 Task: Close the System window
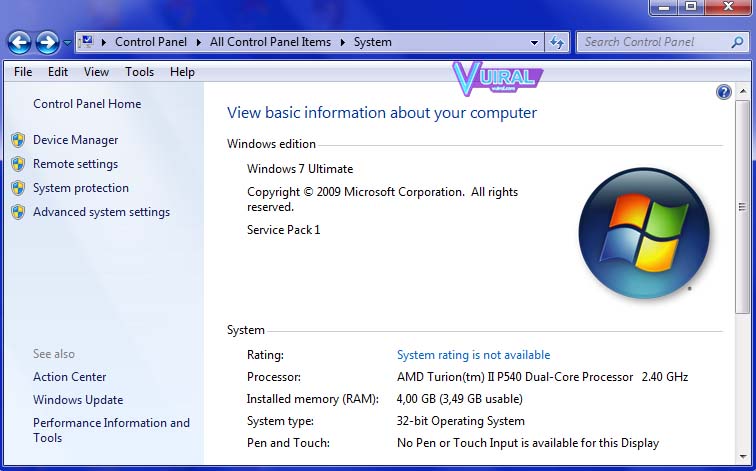(728, 7)
